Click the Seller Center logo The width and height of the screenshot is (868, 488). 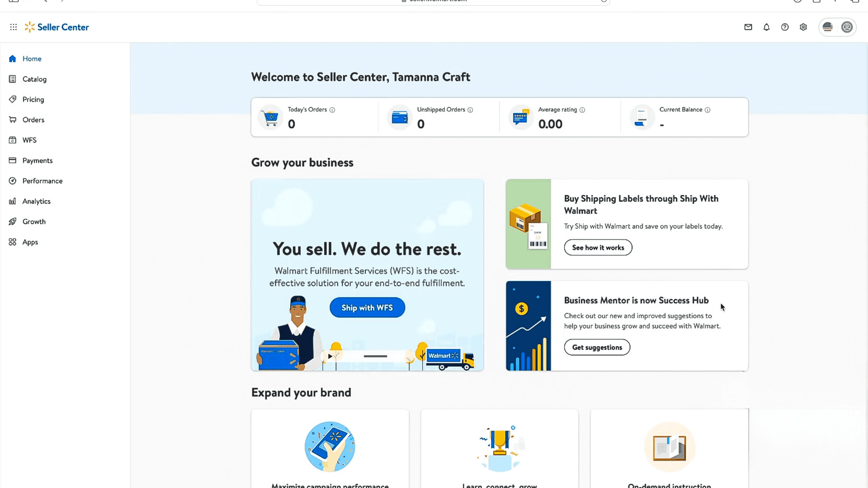57,27
